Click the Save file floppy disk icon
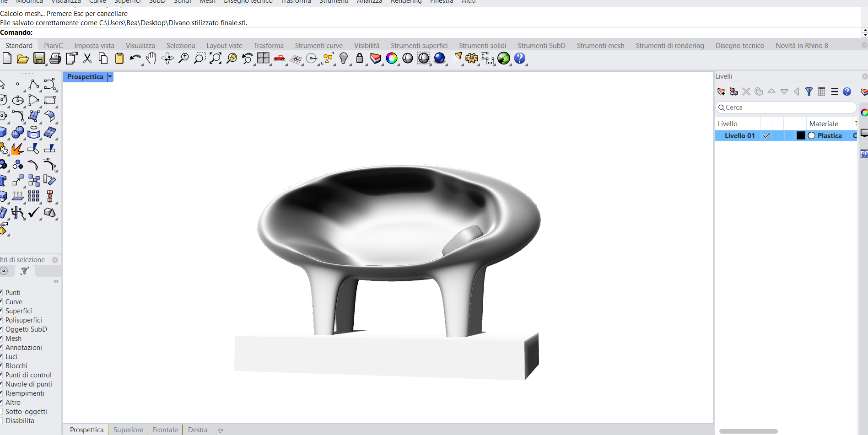This screenshot has height=435, width=868. click(39, 59)
